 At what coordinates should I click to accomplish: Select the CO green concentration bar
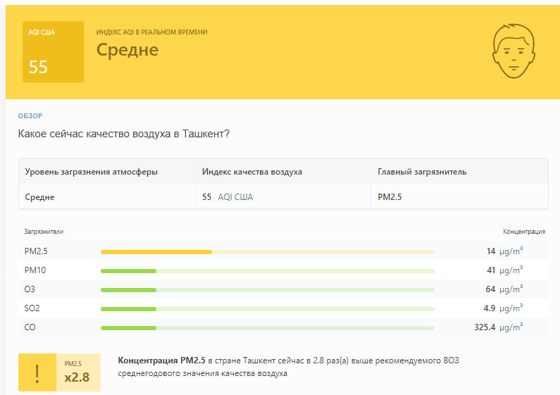point(268,328)
